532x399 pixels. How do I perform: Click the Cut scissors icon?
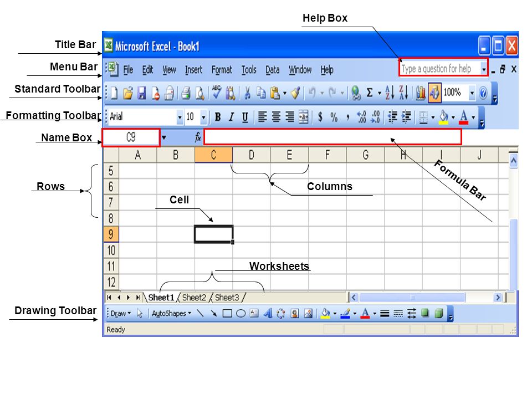click(247, 93)
